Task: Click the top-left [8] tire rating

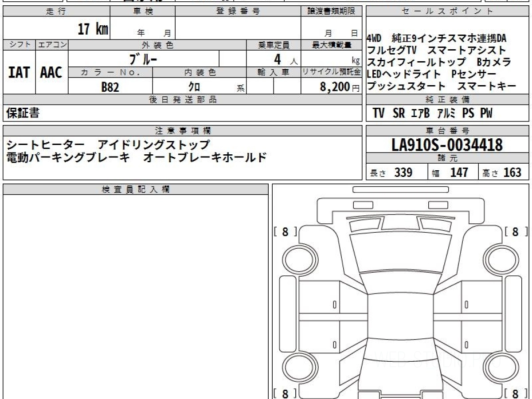Action: pos(285,231)
